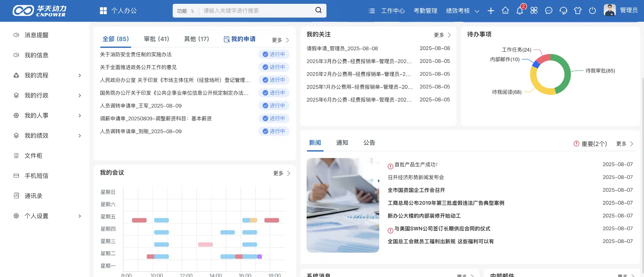
Task: Switch to 其他 (17) tab
Action: point(197,39)
